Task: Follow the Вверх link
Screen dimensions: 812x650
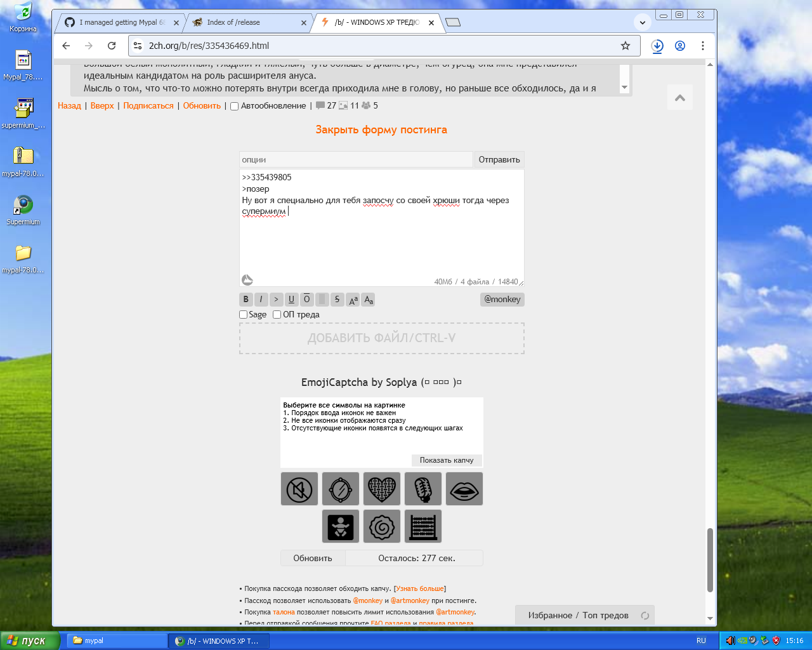Action: [x=102, y=106]
